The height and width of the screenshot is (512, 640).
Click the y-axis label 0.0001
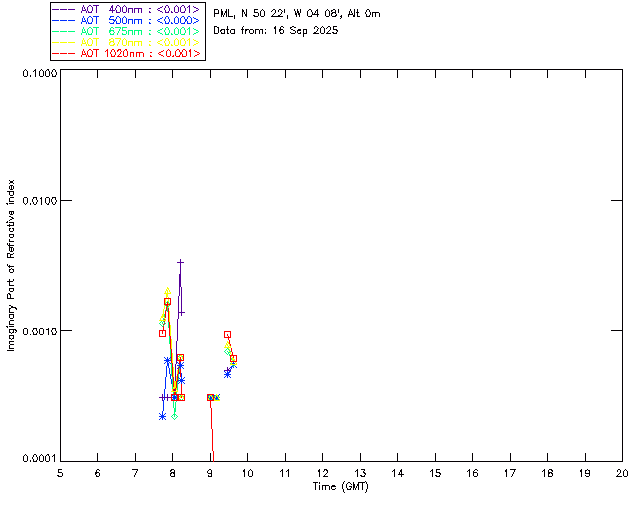[39, 459]
